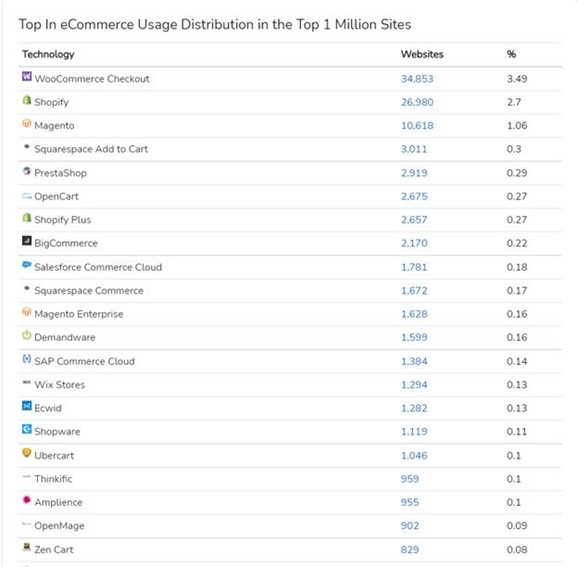Click the BigCommerce dark square icon
This screenshot has height=567, width=578.
click(x=27, y=241)
